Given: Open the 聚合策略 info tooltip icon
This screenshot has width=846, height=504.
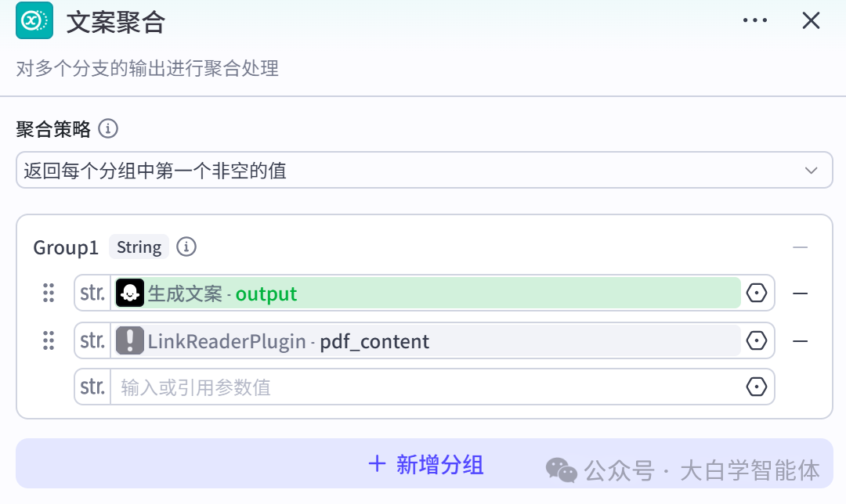Looking at the screenshot, I should (108, 128).
